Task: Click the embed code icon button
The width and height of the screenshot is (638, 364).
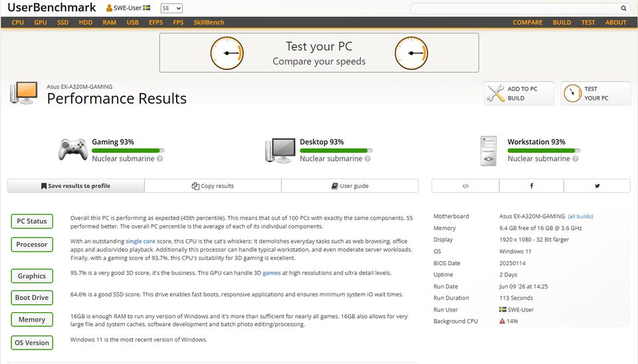Action: point(465,186)
